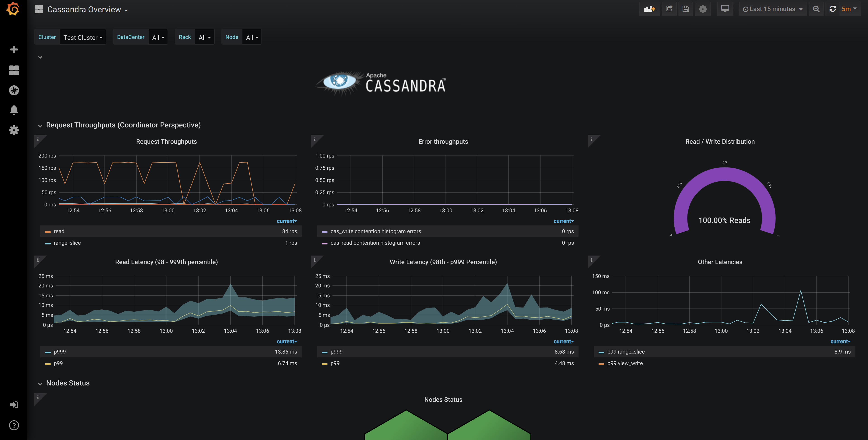
Task: Toggle the p999 series in the Write Latency legend
Action: 336,352
